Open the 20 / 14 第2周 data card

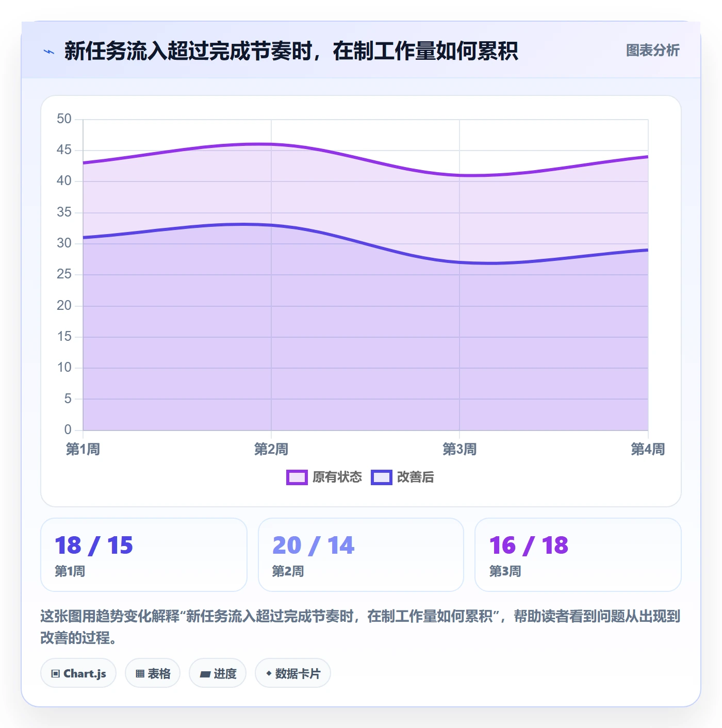tap(361, 555)
